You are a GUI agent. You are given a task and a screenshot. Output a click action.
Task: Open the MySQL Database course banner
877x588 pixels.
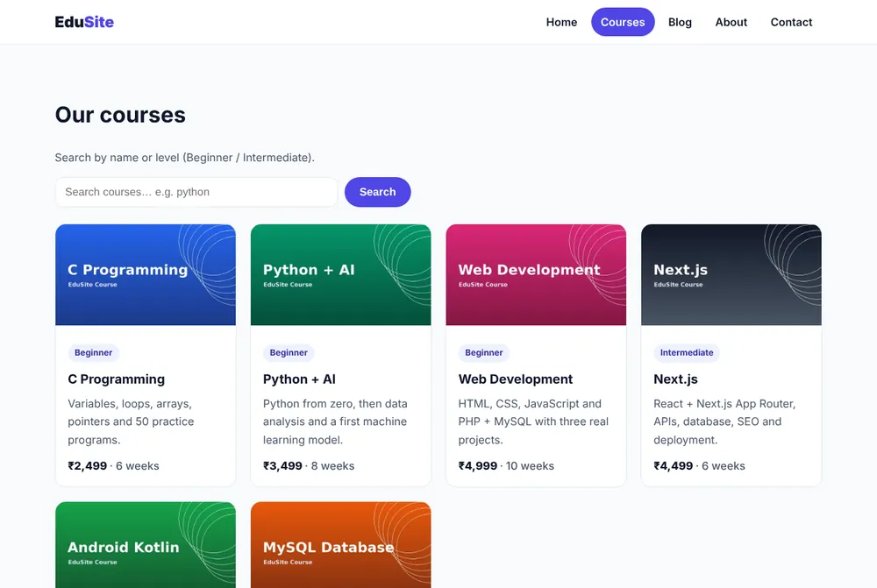pos(340,545)
